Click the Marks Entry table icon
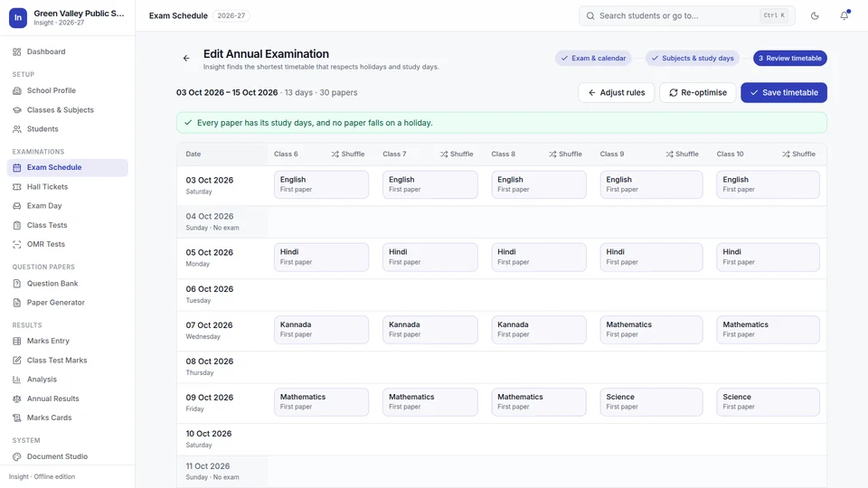Screen dimensions: 868x488 pos(17,341)
